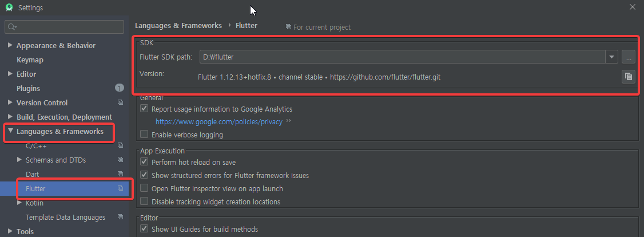Click project-level icon beside Flutter row
644x237 pixels.
(x=120, y=188)
